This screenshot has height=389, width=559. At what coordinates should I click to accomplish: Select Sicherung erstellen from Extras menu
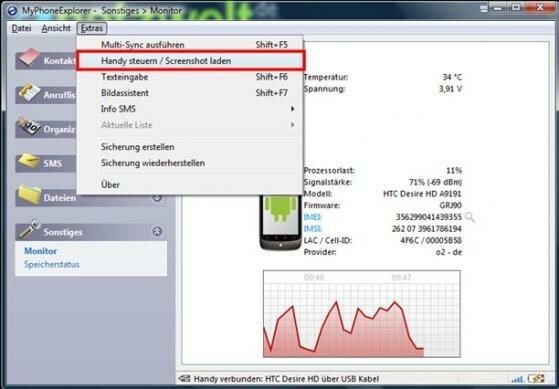(x=138, y=147)
